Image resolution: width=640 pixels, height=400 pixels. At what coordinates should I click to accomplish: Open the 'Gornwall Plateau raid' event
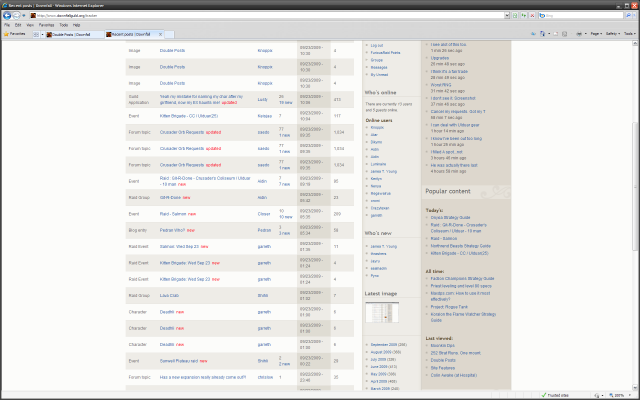[x=178, y=361]
